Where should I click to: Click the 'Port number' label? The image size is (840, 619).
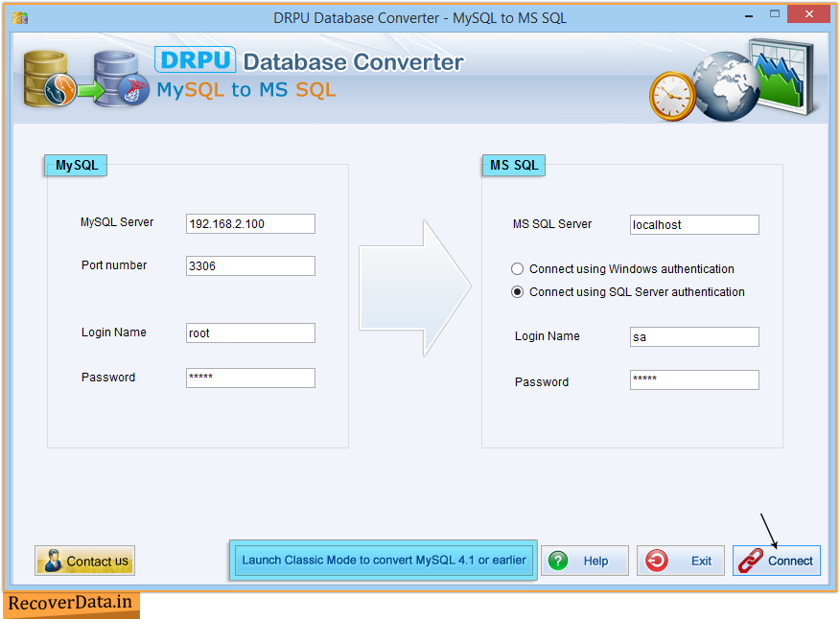point(114,265)
